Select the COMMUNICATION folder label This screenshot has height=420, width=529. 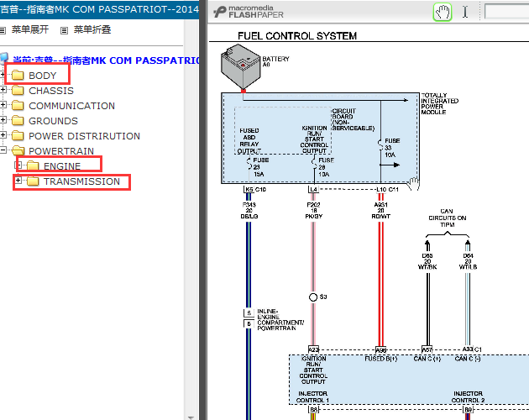[72, 106]
